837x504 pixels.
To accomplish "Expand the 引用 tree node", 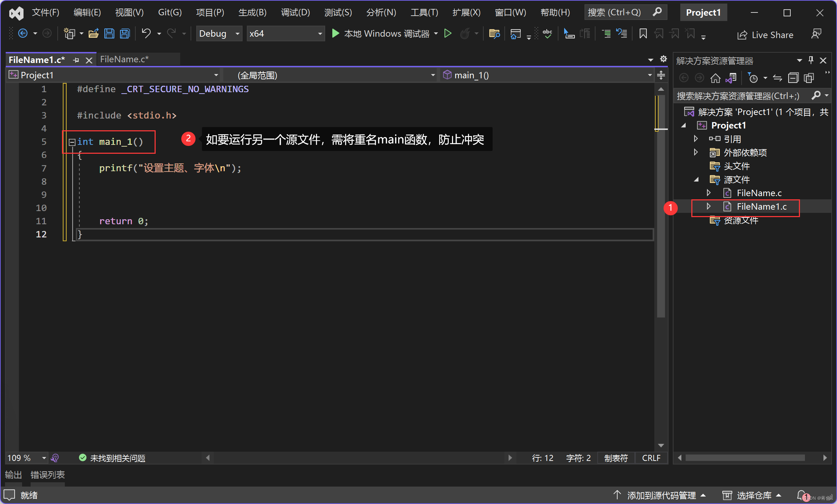I will click(696, 138).
